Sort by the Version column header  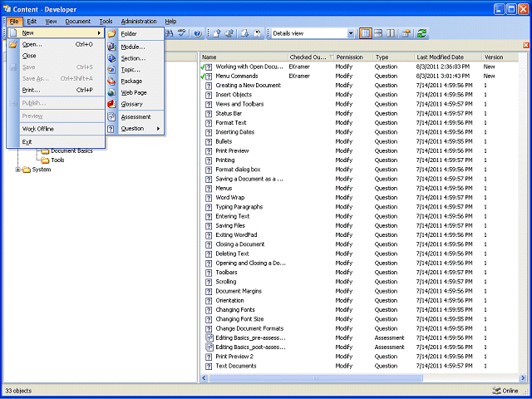(500, 57)
